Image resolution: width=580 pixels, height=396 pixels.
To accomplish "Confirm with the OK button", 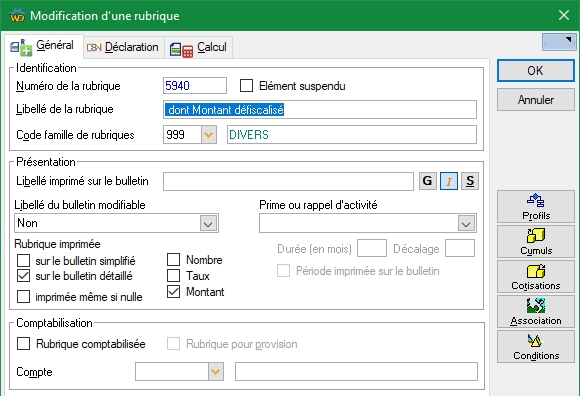I will (536, 70).
